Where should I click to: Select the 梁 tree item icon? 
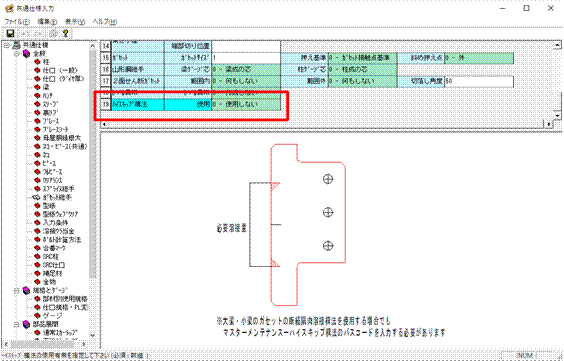(37, 87)
